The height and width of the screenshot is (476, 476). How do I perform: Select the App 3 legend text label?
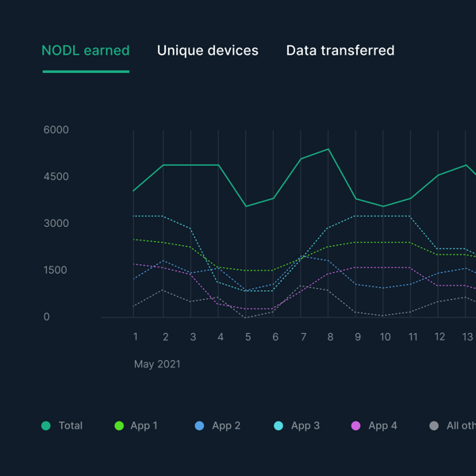pos(305,426)
